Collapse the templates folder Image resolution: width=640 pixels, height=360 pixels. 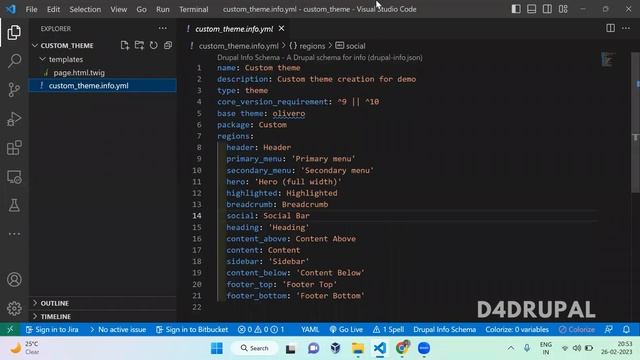click(42, 59)
